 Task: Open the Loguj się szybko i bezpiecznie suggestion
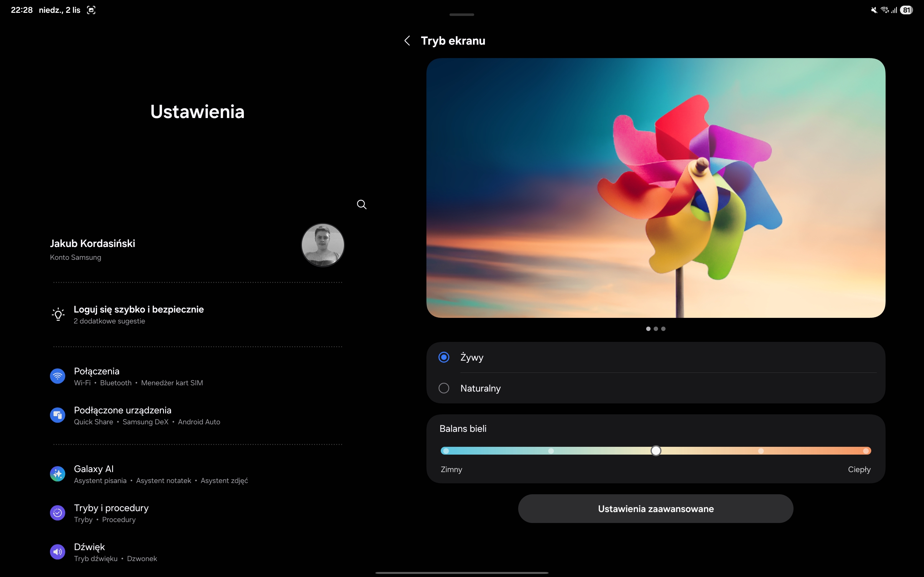(139, 309)
